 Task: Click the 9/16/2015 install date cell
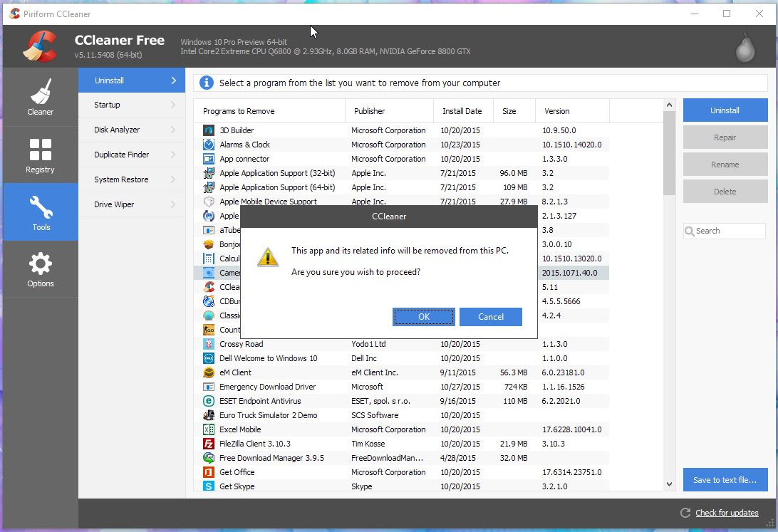(x=457, y=401)
